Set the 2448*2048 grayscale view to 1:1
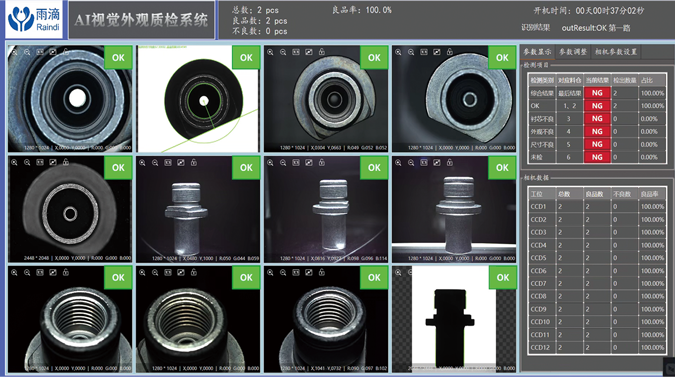The image size is (675, 377). 40,162
